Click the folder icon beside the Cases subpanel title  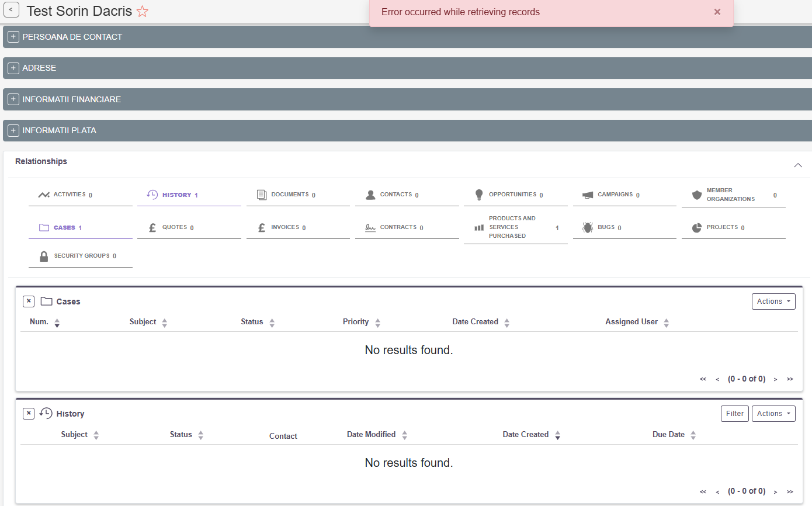pos(47,301)
